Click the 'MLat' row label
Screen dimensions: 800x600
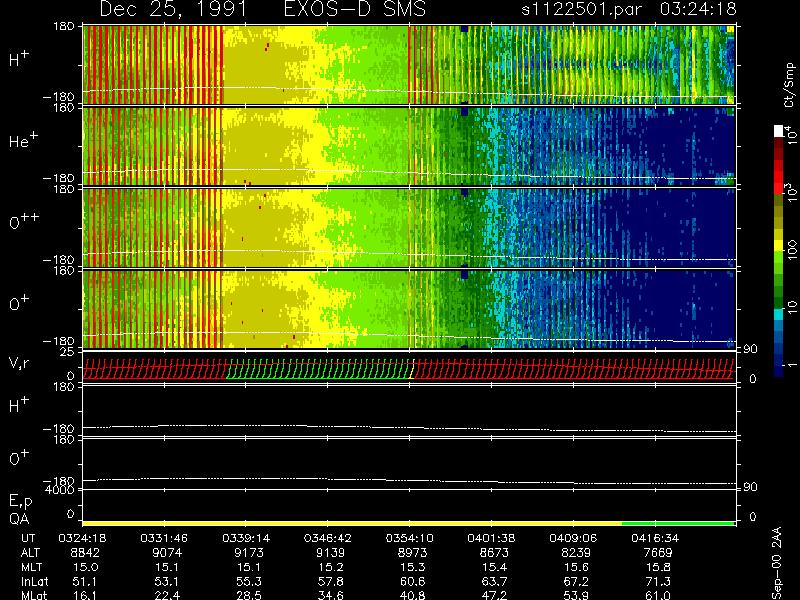click(x=34, y=595)
